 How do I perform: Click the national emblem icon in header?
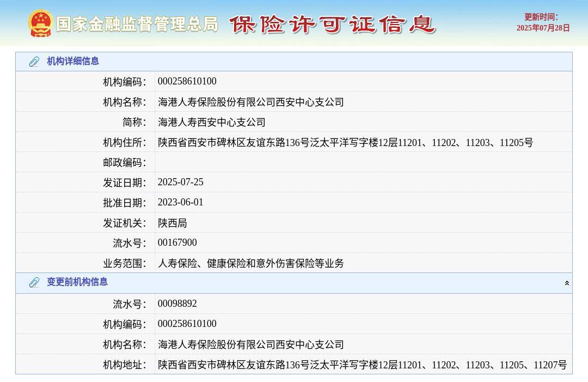pos(40,23)
